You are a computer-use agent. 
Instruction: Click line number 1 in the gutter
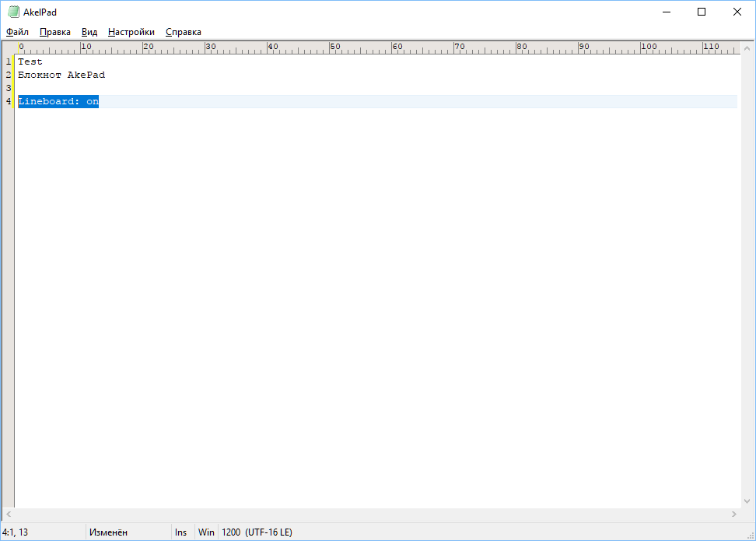pyautogui.click(x=9, y=61)
